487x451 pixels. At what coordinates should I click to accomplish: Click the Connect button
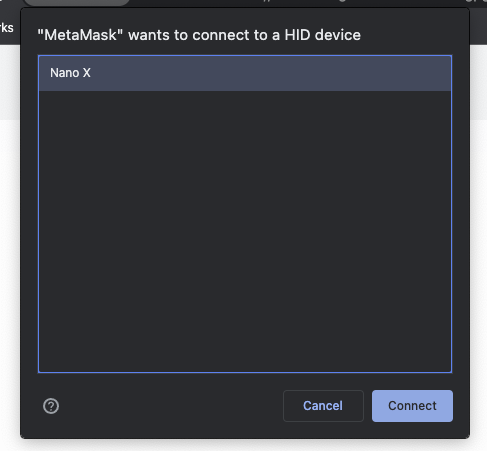pos(412,406)
